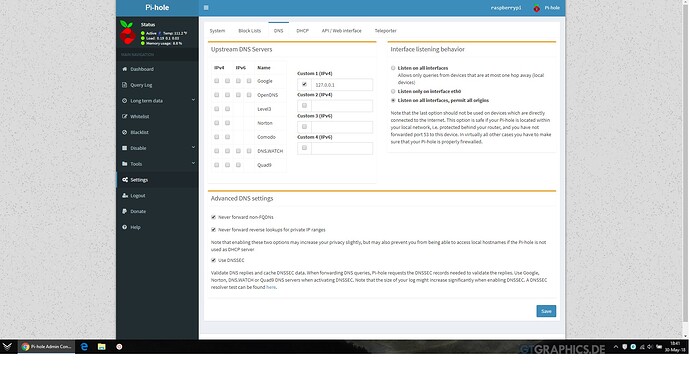690x388 pixels.
Task: Select Listen on all interfaces, permit all origins
Action: pyautogui.click(x=393, y=100)
